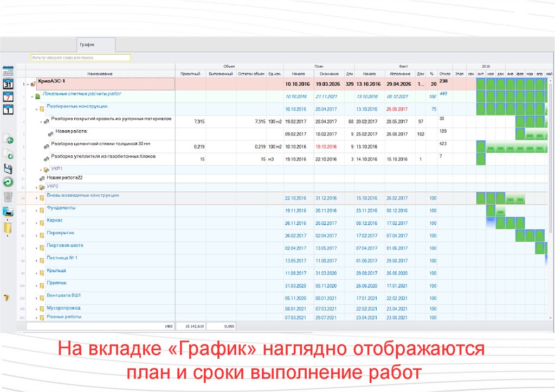This screenshot has width=555, height=392.
Task: Select the calendar icon showing 1
Action: (8, 110)
